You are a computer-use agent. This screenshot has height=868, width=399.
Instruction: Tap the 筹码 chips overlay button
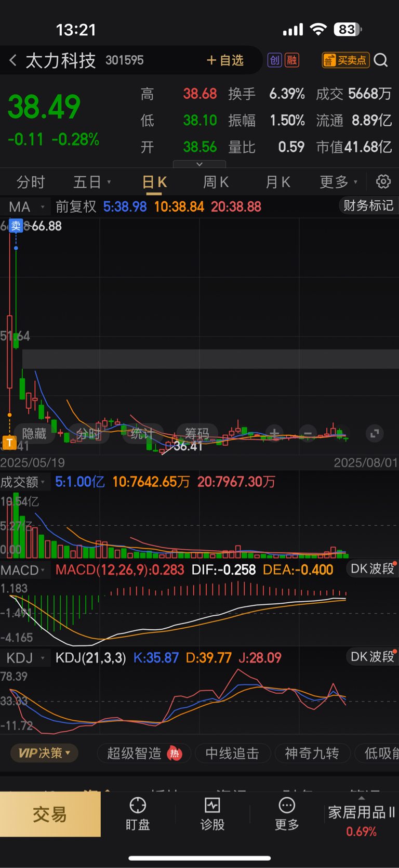pos(197,433)
